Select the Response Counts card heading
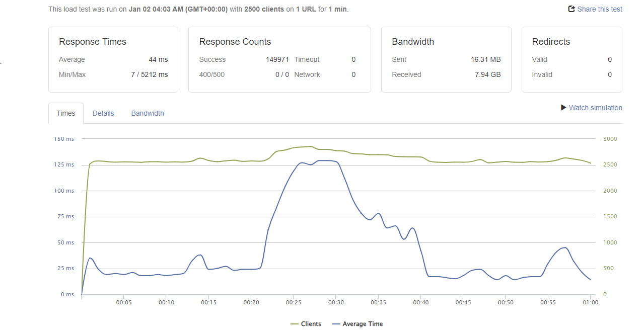Image resolution: width=644 pixels, height=334 pixels. pyautogui.click(x=235, y=42)
